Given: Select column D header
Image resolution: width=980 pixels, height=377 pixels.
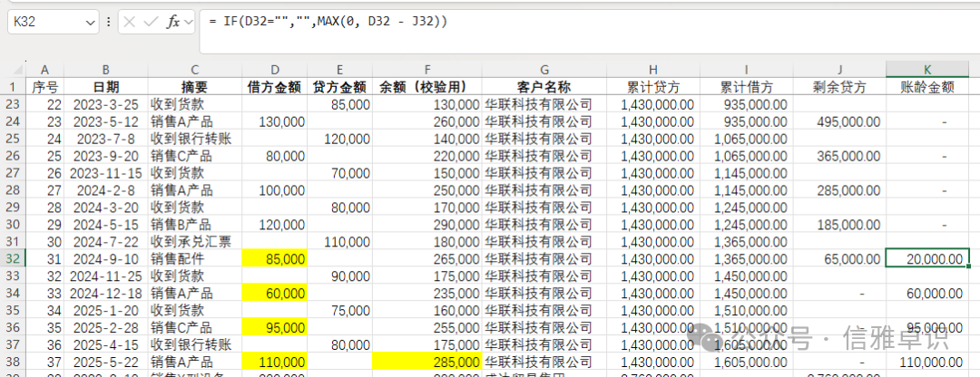Looking at the screenshot, I should click(275, 69).
